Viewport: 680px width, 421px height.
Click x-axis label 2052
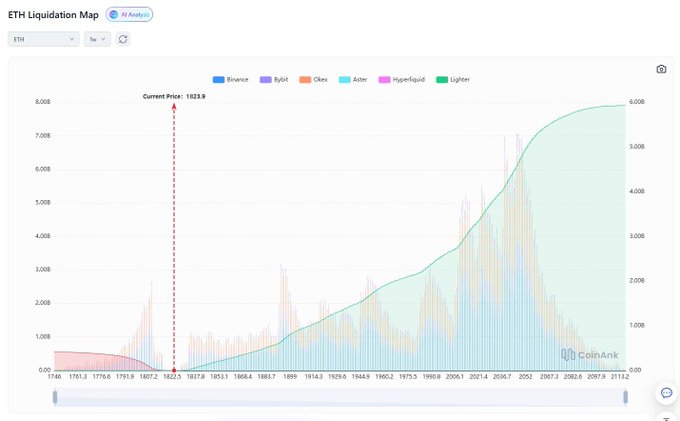[525, 376]
